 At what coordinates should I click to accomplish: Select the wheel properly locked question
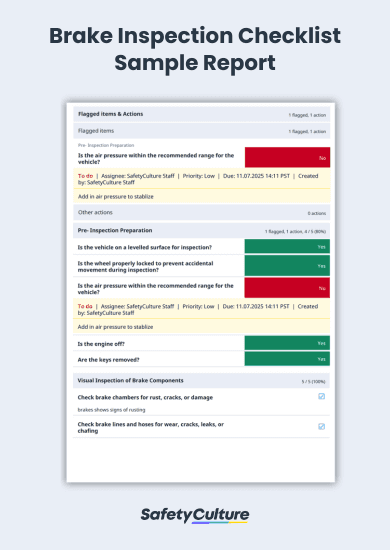pos(145,267)
